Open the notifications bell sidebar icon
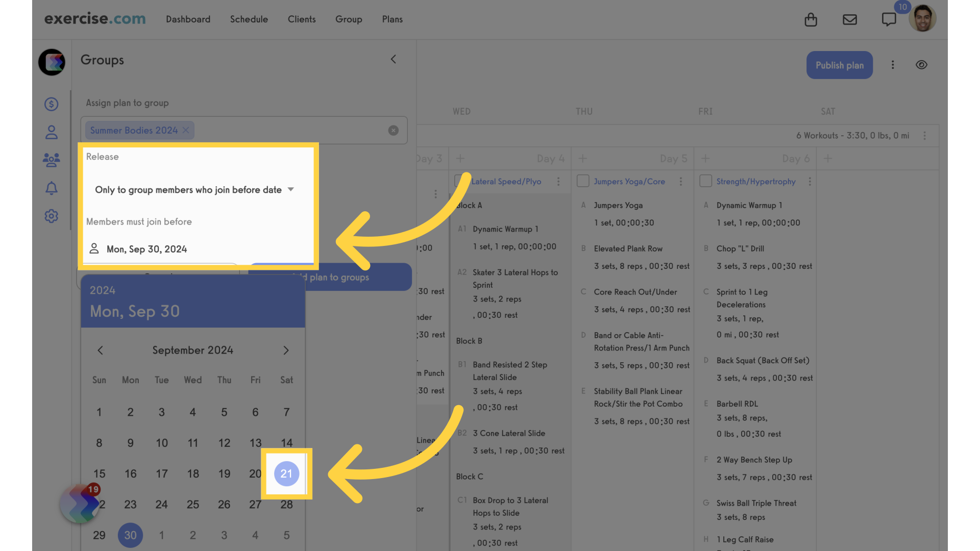Viewport: 980px width, 551px height. (x=51, y=188)
